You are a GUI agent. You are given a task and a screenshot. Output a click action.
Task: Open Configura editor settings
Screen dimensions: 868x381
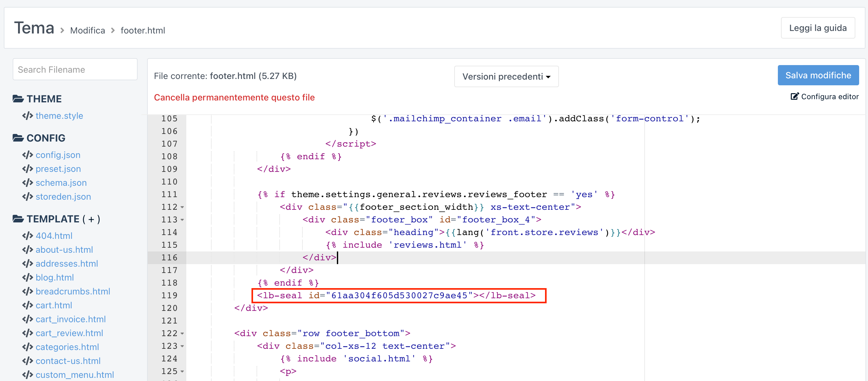825,97
